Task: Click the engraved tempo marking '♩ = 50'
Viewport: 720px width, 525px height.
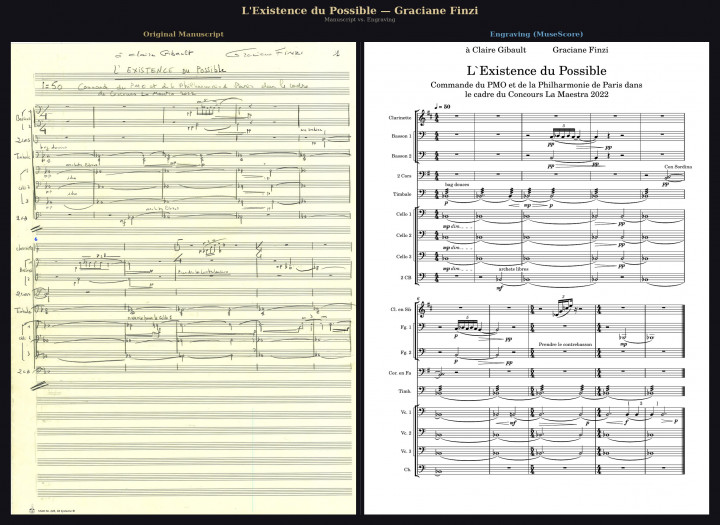Action: tap(443, 107)
